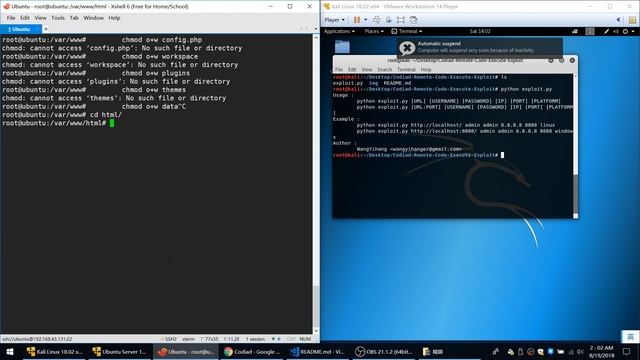Open Kali Applications menu

click(x=339, y=31)
